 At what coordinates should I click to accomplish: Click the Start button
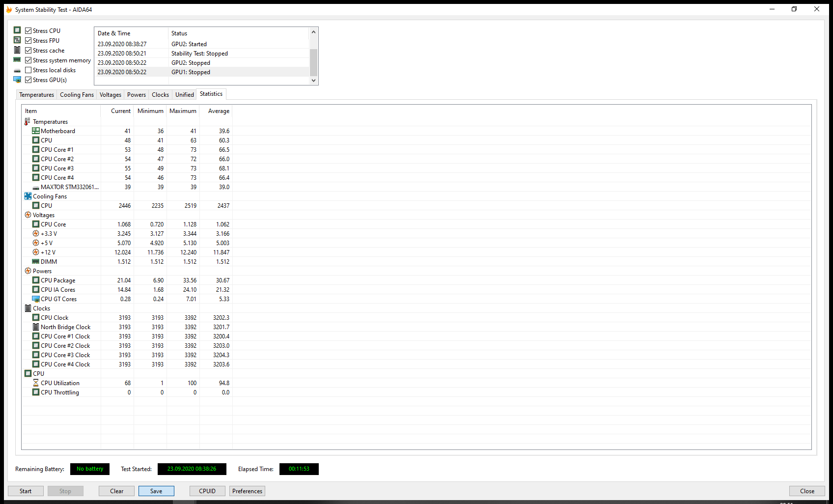tap(26, 491)
